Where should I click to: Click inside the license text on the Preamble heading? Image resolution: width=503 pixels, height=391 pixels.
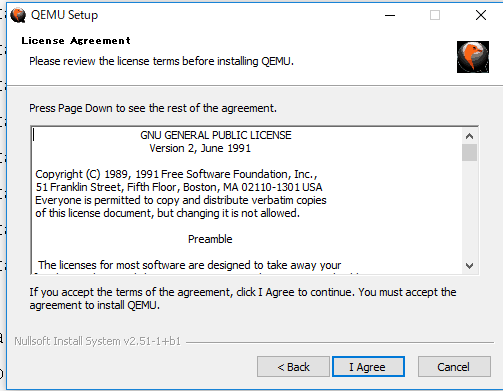(210, 239)
